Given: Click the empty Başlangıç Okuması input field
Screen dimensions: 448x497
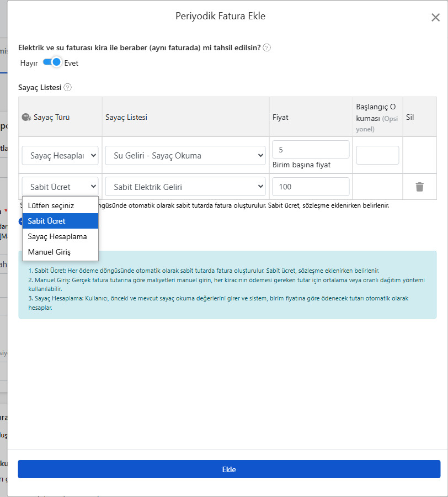Looking at the screenshot, I should (377, 155).
